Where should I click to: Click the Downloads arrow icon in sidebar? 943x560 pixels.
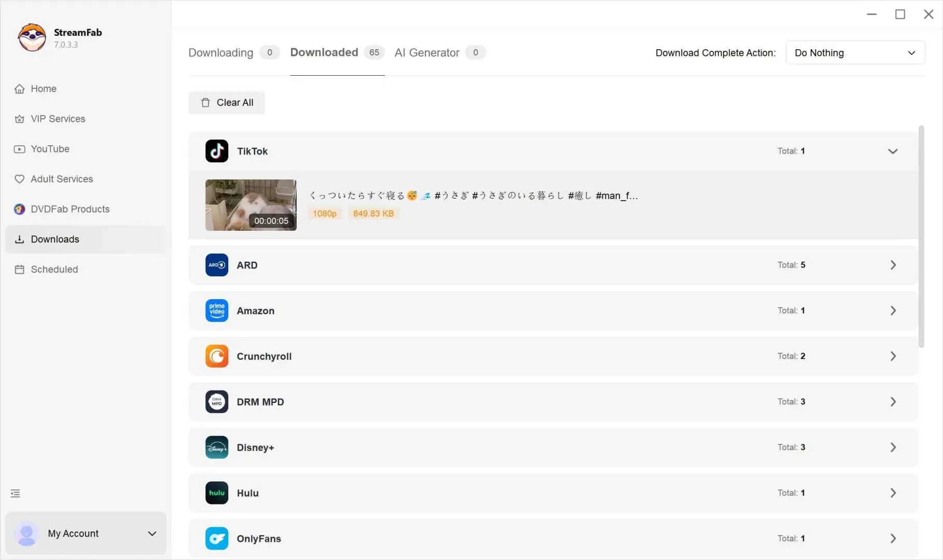click(x=19, y=239)
